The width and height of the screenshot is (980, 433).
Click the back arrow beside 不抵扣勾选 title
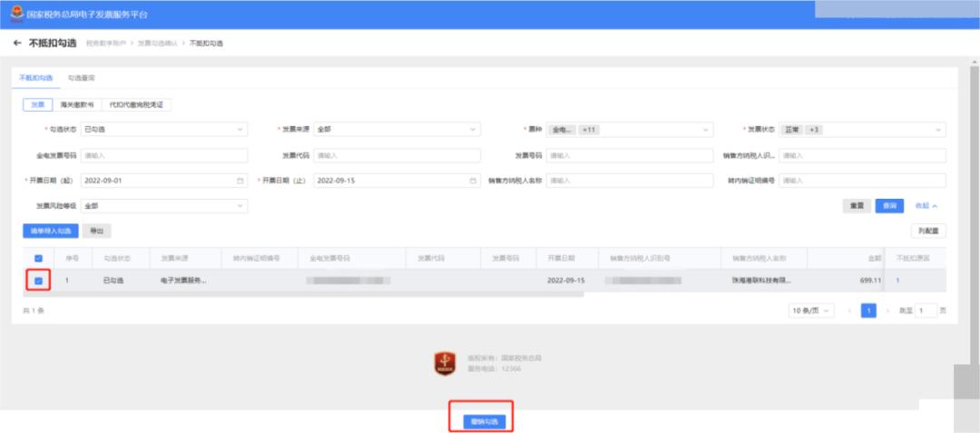[x=17, y=44]
